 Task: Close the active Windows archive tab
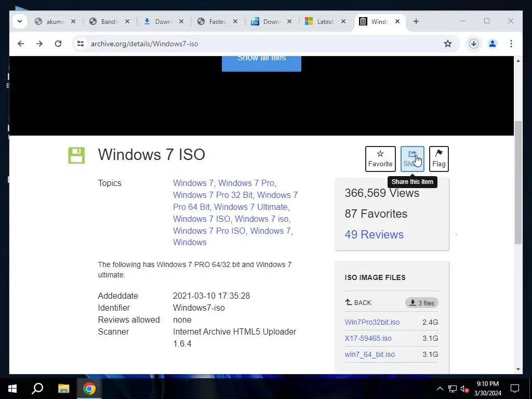pos(397,21)
